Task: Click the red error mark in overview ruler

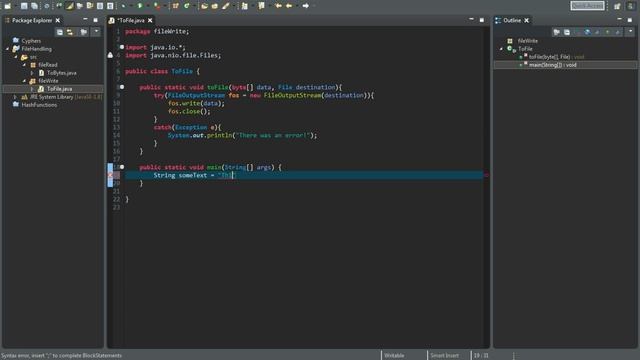Action: click(x=486, y=175)
